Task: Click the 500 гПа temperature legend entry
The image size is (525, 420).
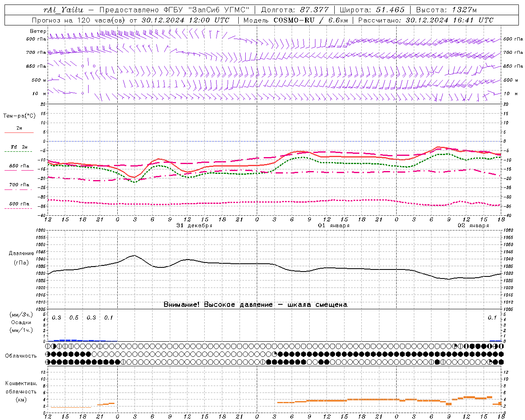Action: [x=19, y=204]
